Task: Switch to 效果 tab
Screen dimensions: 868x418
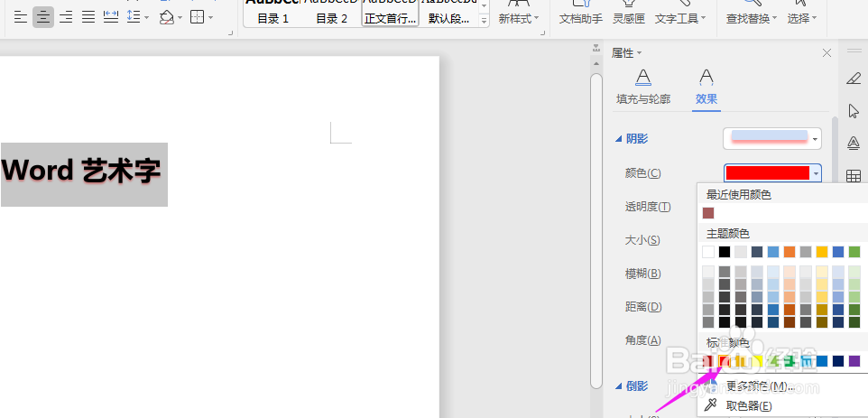Action: coord(706,87)
